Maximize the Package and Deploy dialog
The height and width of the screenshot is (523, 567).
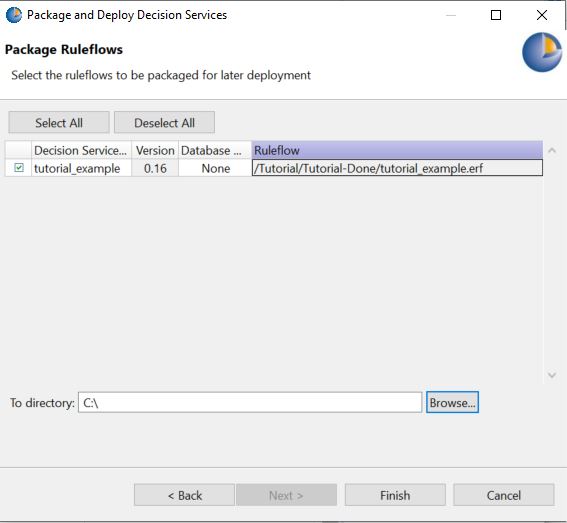(x=496, y=15)
